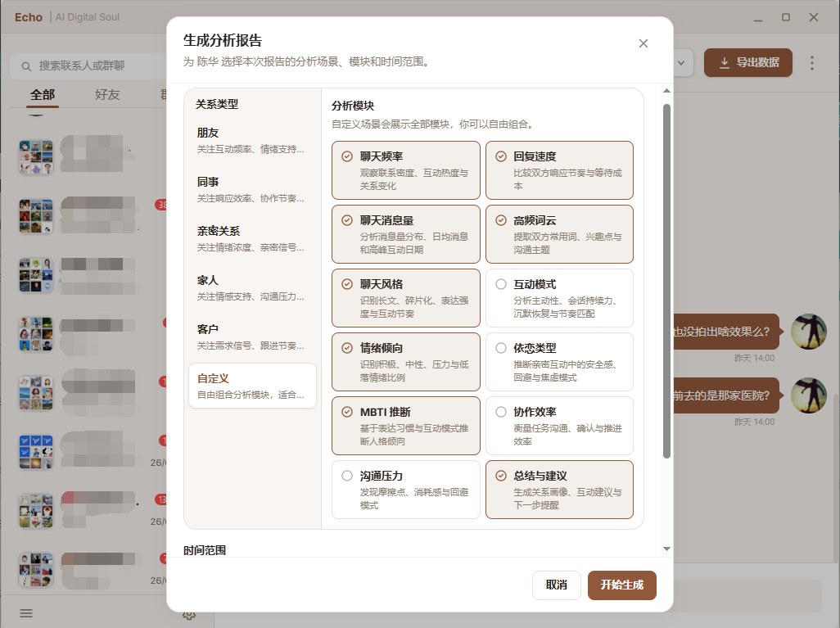The height and width of the screenshot is (628, 840).
Task: Toggle the 总结与建议 module
Action: coord(559,490)
